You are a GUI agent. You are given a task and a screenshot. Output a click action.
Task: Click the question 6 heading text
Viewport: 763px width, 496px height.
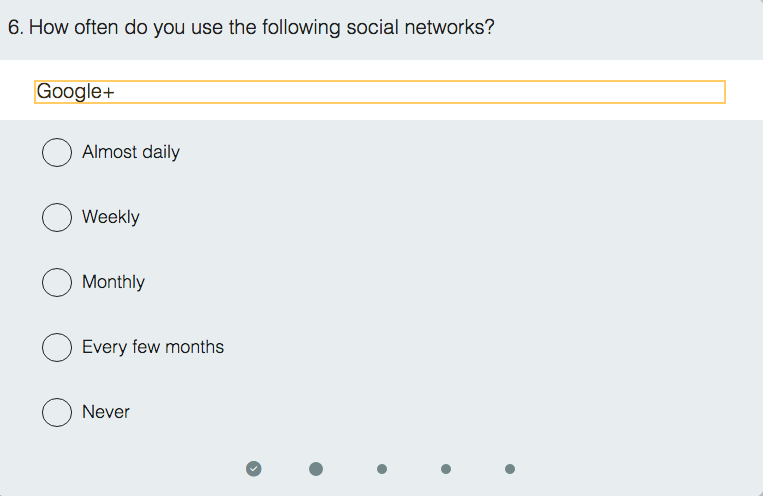(251, 27)
